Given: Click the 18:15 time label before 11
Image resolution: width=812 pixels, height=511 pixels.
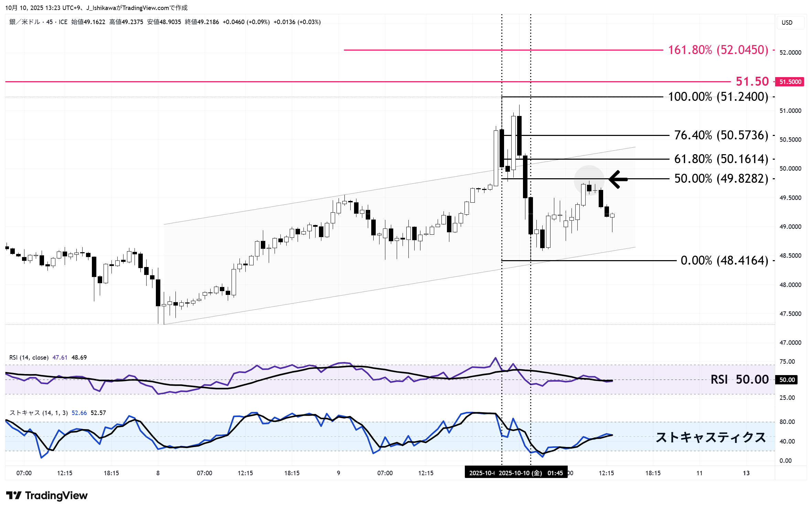Looking at the screenshot, I should [x=653, y=473].
